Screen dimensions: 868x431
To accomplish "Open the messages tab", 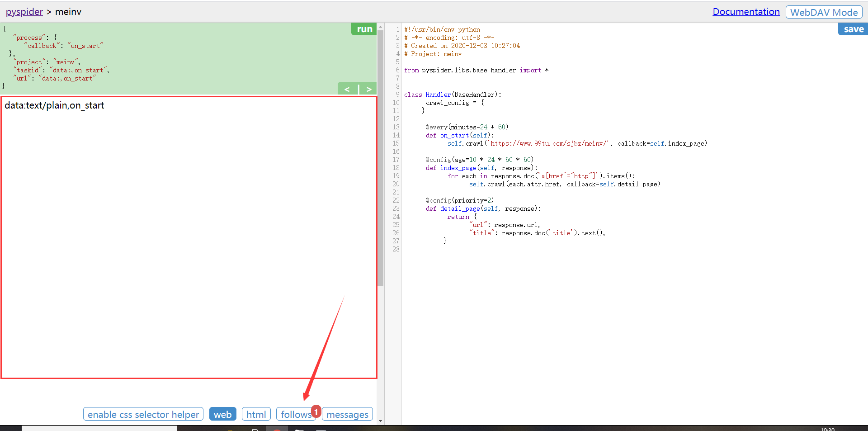I will pos(347,414).
